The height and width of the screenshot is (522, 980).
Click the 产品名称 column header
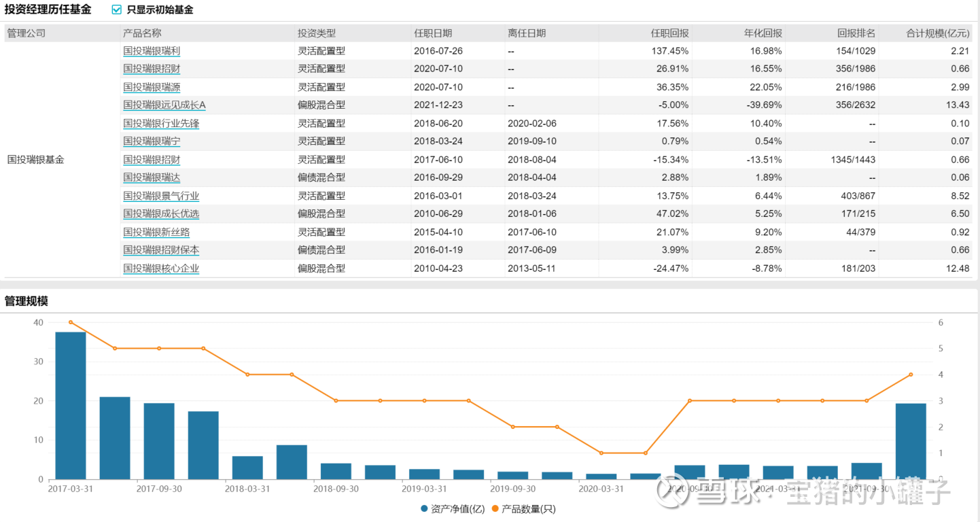142,33
